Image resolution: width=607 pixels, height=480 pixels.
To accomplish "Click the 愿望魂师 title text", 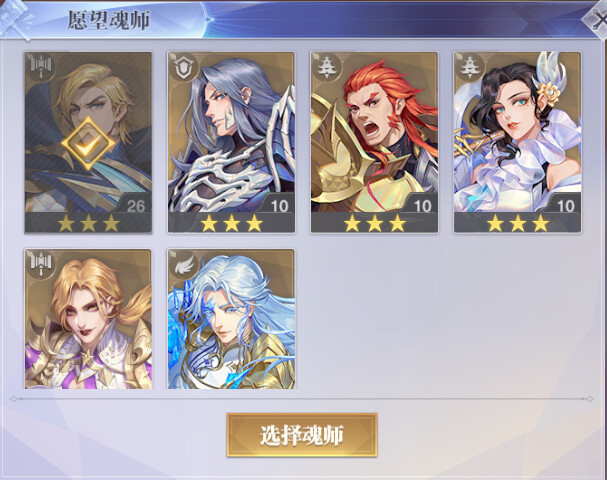I will (109, 20).
